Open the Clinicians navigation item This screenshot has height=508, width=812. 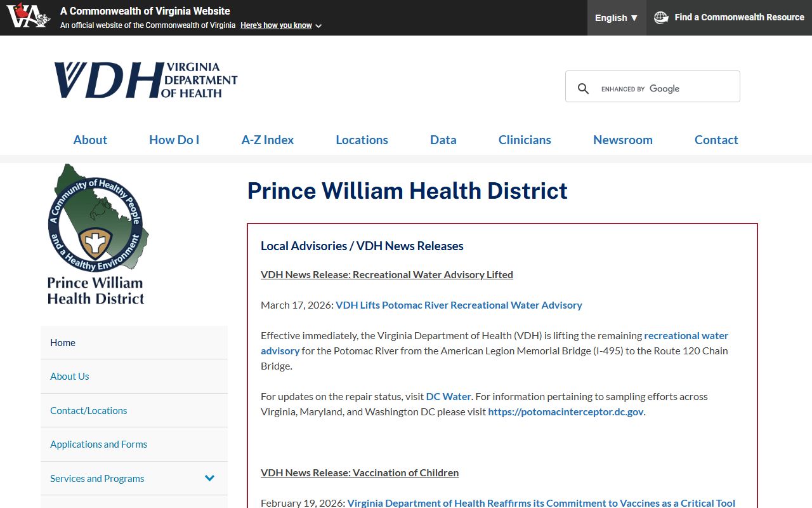click(x=525, y=140)
